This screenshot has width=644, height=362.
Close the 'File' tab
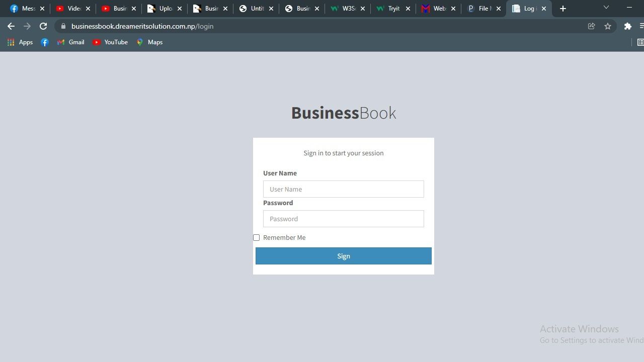(499, 9)
